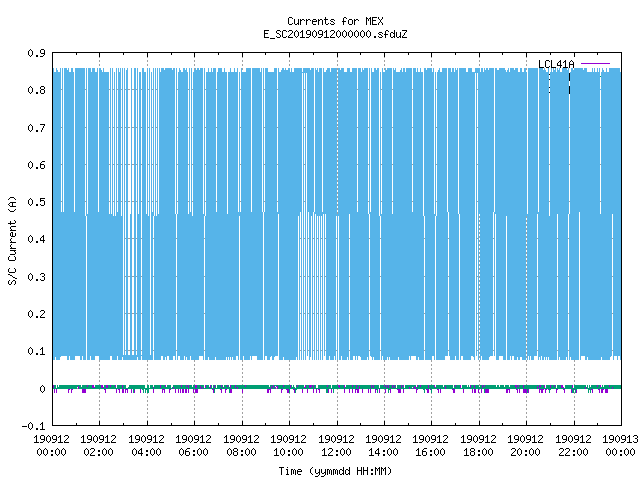Click the y-axis value 0.1
This screenshot has width=640, height=480.
pyautogui.click(x=36, y=351)
